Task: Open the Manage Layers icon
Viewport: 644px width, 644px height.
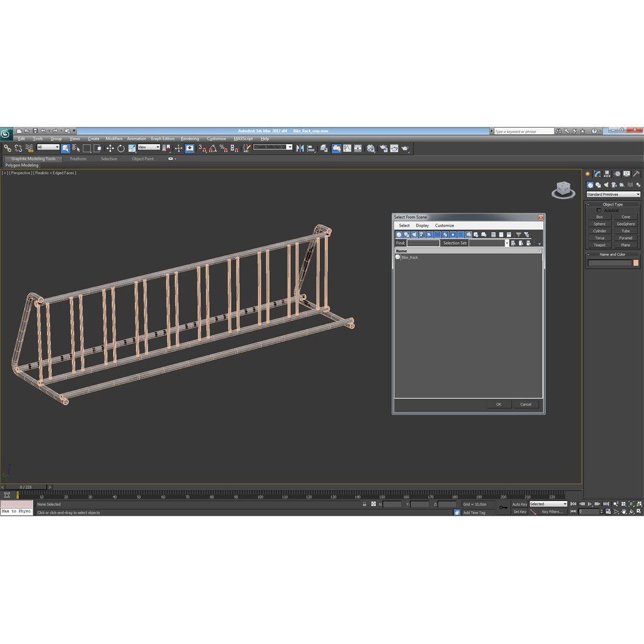Action: pyautogui.click(x=324, y=148)
